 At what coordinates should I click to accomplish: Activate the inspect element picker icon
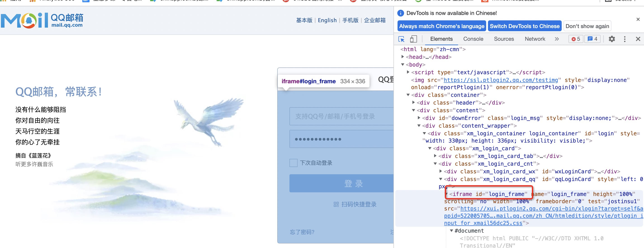click(x=401, y=39)
